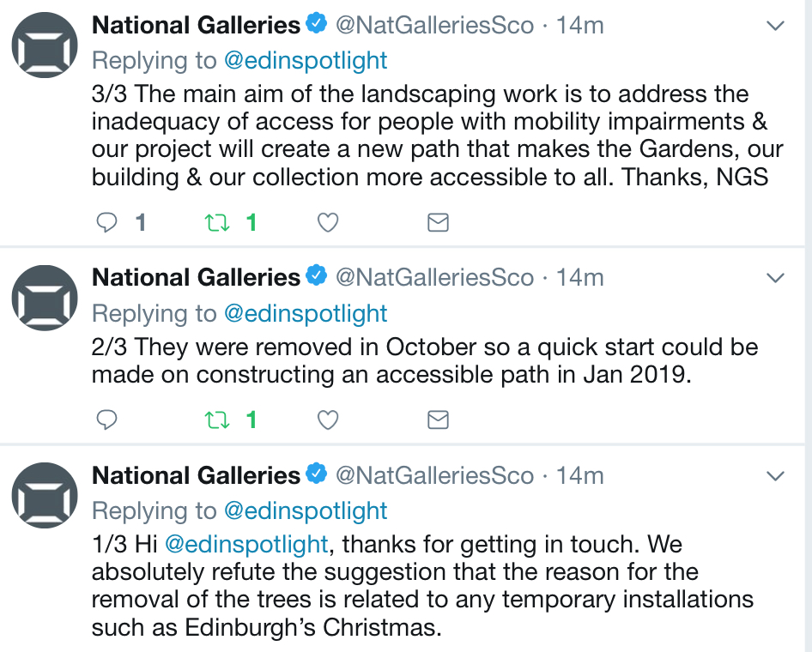Click the National Galleries avatar on the 2/3 tweet
The width and height of the screenshot is (812, 652).
[x=45, y=298]
